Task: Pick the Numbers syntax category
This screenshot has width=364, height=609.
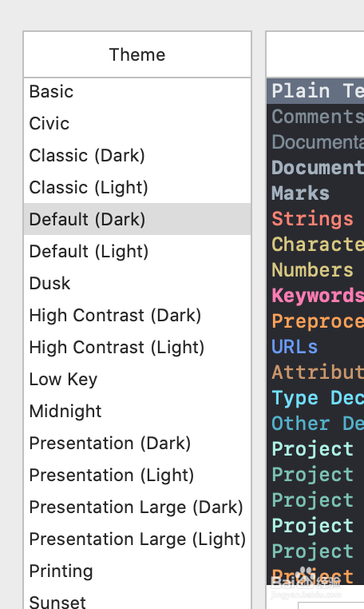Action: 315,270
